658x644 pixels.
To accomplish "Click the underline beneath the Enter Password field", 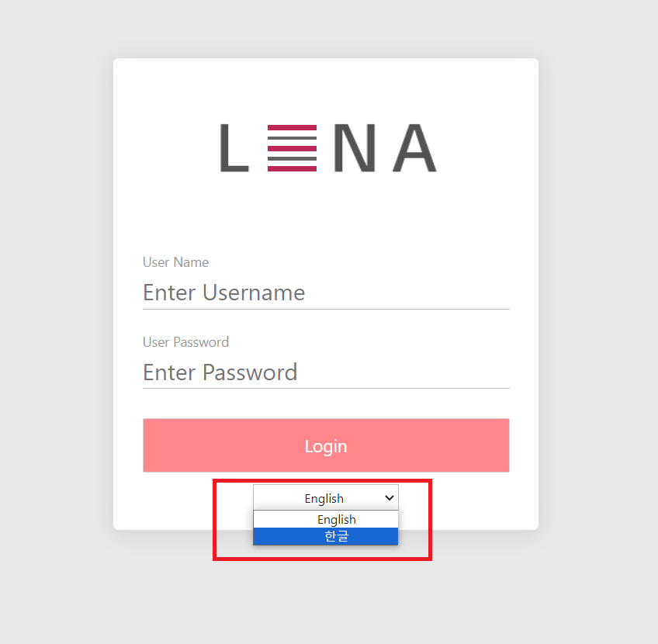I will [x=326, y=388].
